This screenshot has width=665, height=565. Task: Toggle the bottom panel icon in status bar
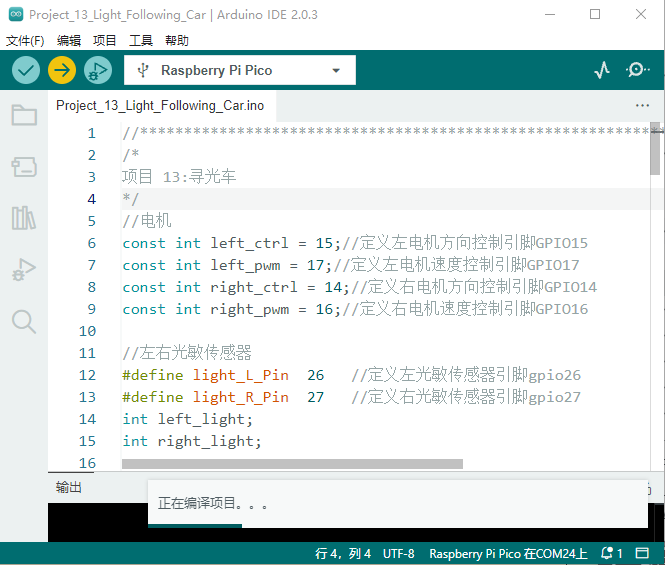coord(642,553)
